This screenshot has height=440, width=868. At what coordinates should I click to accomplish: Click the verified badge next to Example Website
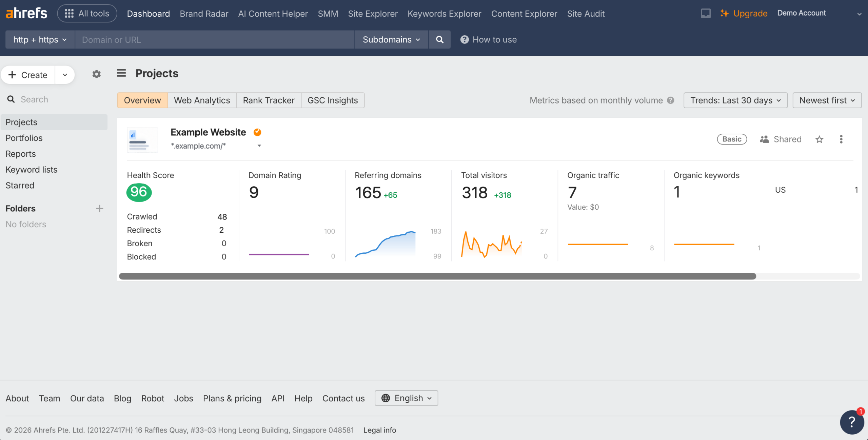(x=257, y=132)
